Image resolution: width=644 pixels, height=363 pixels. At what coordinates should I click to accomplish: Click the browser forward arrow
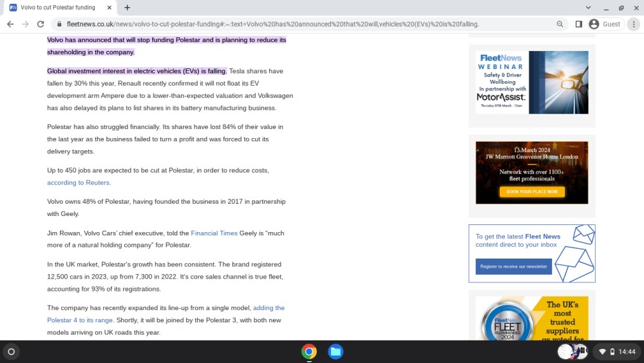(26, 25)
